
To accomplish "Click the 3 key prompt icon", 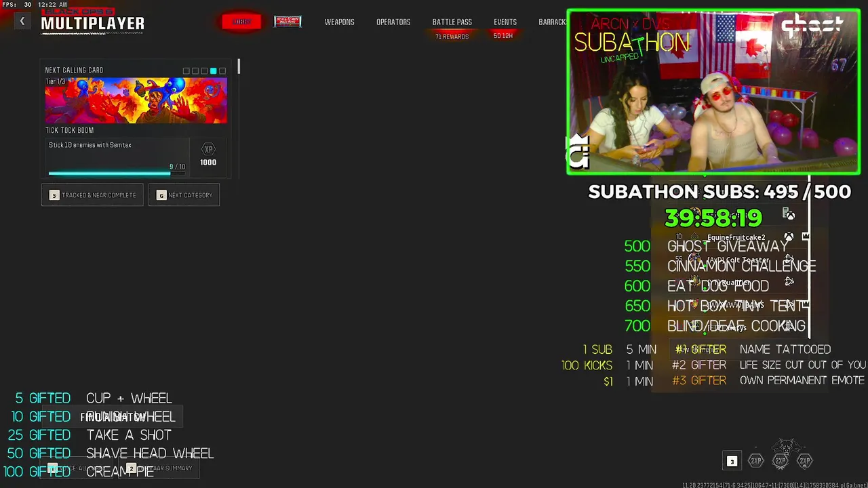I will (732, 462).
